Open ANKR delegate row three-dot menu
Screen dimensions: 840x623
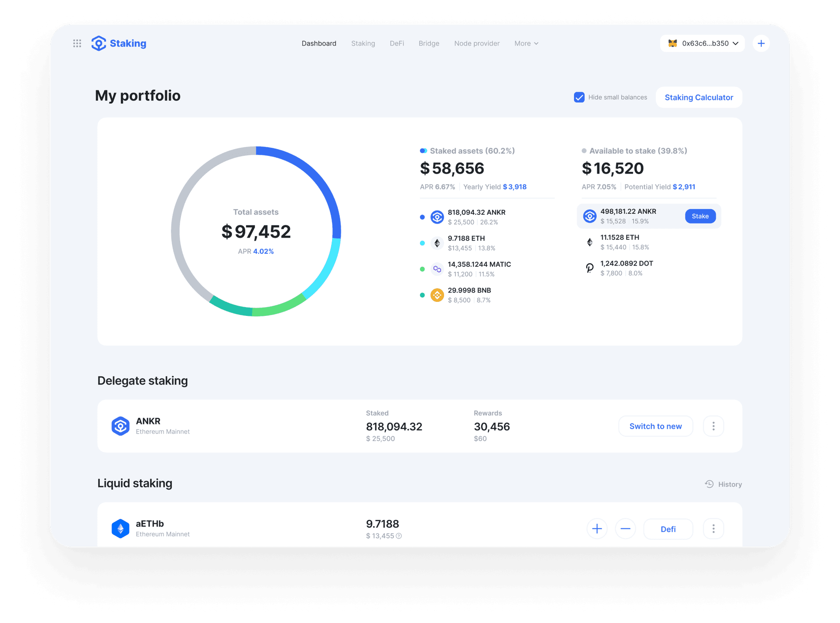[713, 426]
